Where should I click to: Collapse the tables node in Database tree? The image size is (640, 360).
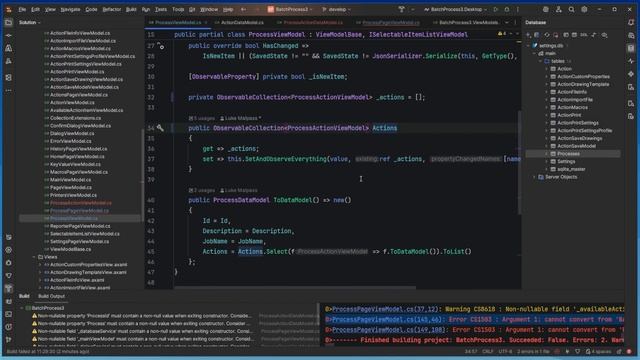pos(540,61)
